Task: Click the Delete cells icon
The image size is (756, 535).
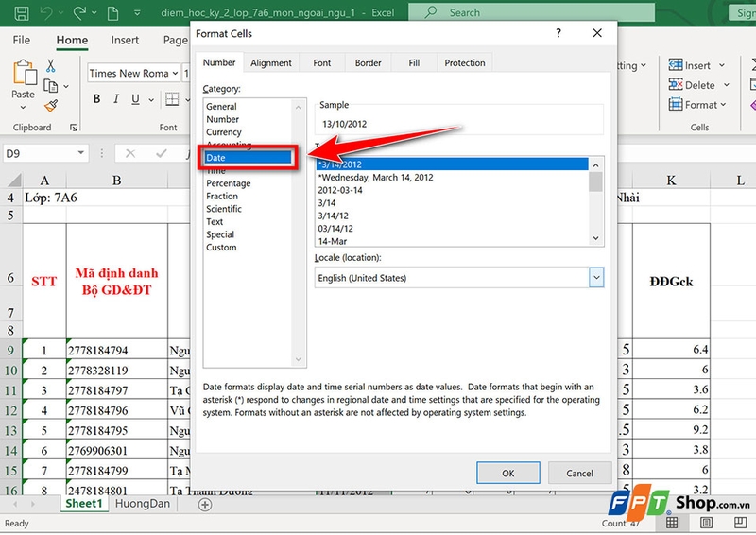Action: pos(676,84)
